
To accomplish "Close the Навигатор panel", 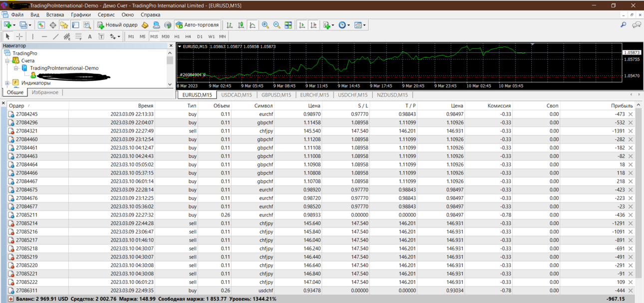I will point(171,45).
